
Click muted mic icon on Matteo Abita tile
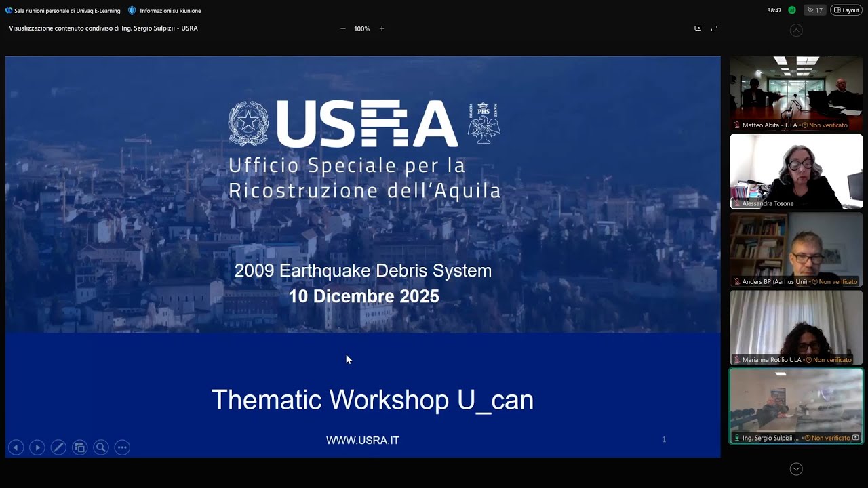[737, 125]
